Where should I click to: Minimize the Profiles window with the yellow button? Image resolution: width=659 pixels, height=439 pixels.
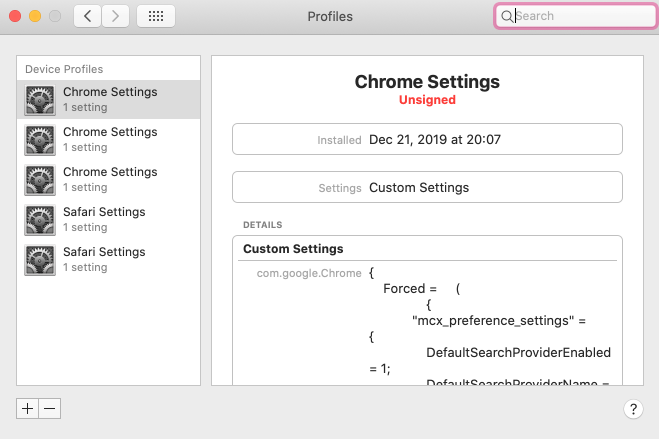click(35, 16)
